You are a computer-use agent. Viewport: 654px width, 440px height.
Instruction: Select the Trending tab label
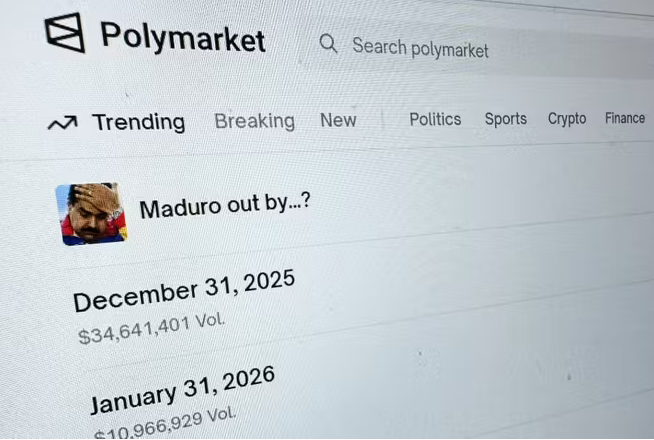[x=138, y=122]
